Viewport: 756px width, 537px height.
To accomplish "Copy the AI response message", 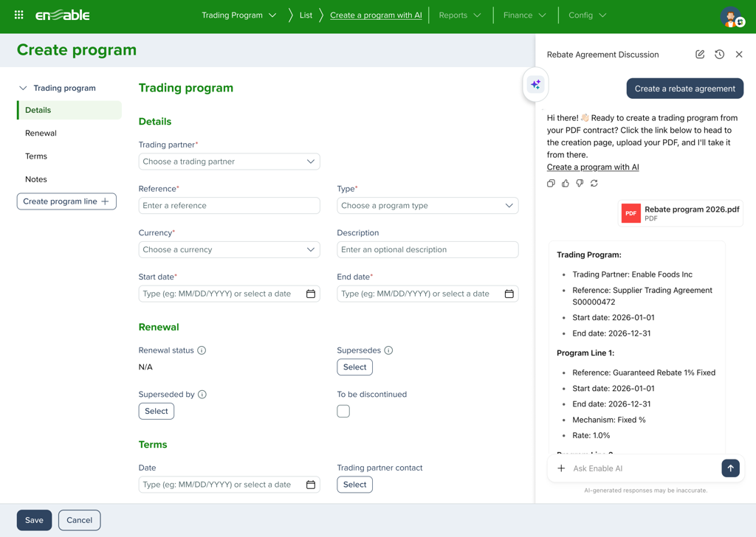I will tap(551, 184).
